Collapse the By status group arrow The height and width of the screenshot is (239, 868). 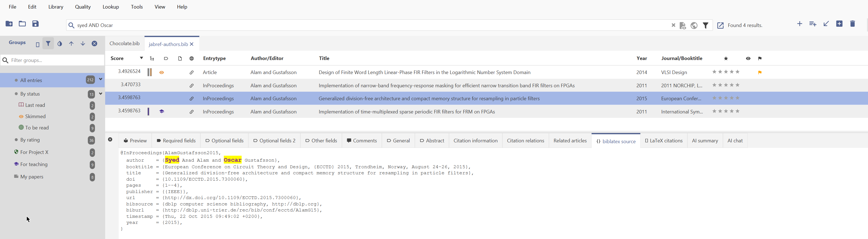point(100,94)
